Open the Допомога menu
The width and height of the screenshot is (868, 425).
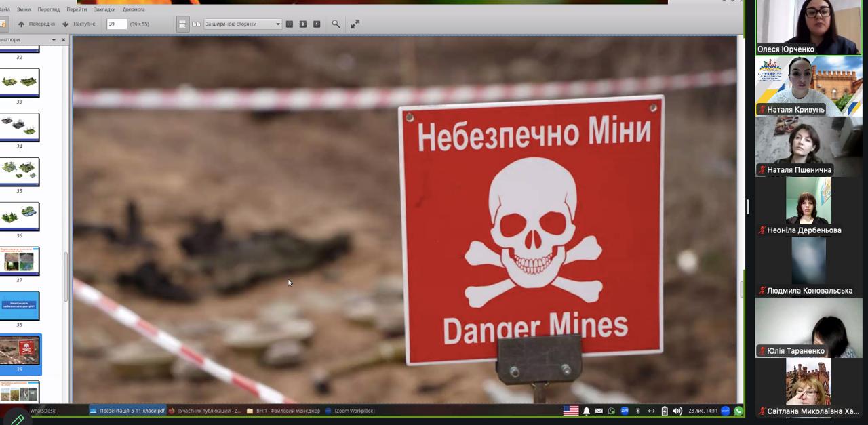coord(134,9)
